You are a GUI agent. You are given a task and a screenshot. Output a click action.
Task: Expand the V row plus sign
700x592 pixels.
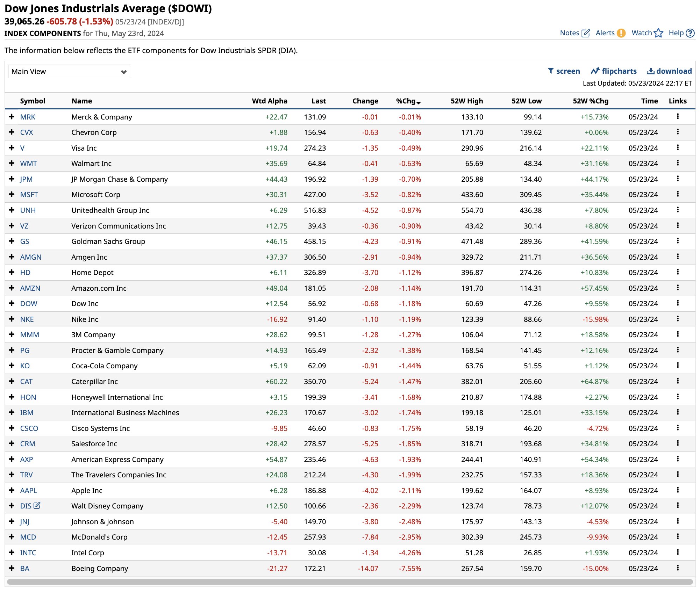(x=12, y=148)
